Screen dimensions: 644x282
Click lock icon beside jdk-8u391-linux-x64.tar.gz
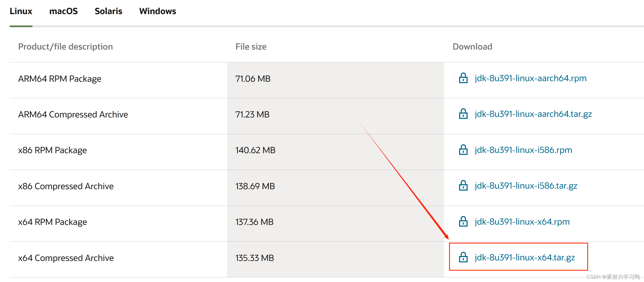coord(463,257)
